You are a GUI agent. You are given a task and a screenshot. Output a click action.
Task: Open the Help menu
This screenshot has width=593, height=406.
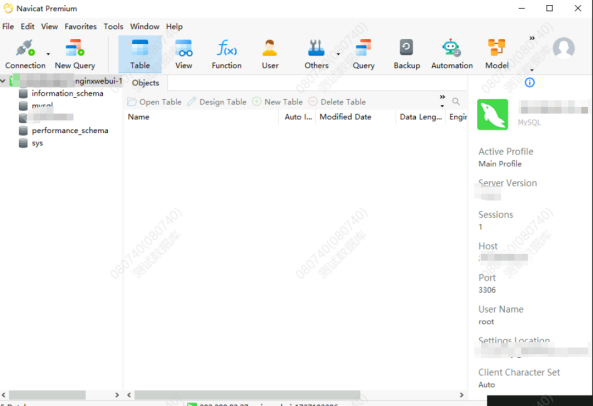pyautogui.click(x=174, y=26)
